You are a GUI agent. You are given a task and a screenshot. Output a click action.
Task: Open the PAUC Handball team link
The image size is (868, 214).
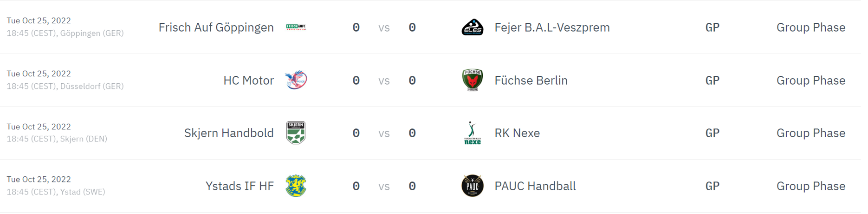pos(535,186)
